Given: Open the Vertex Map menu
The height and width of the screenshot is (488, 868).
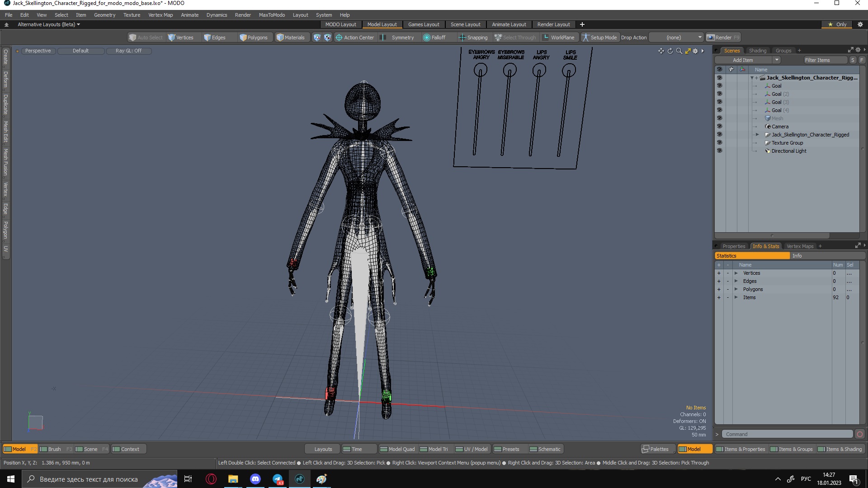Looking at the screenshot, I should click(160, 15).
